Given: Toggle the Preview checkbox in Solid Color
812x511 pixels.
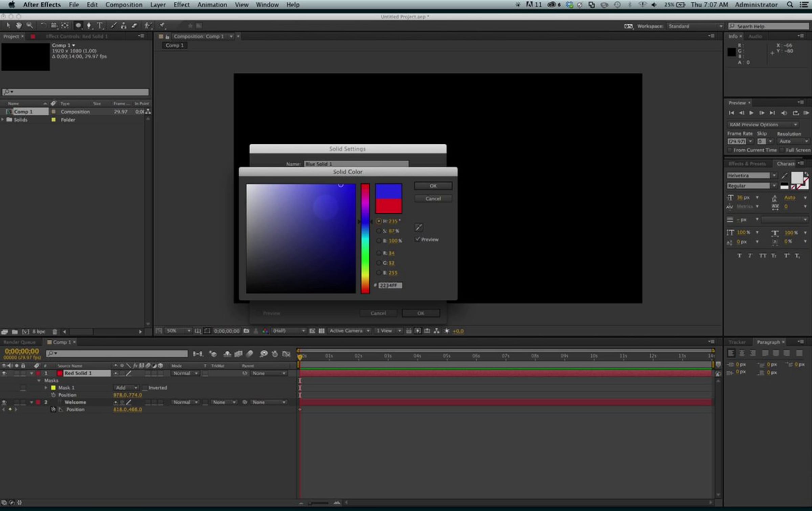Looking at the screenshot, I should coord(418,239).
